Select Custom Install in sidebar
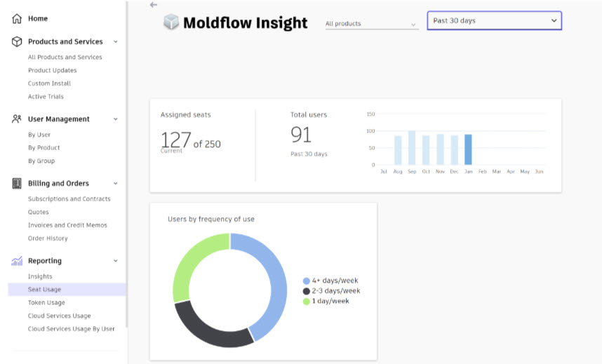The height and width of the screenshot is (364, 602). click(x=49, y=83)
